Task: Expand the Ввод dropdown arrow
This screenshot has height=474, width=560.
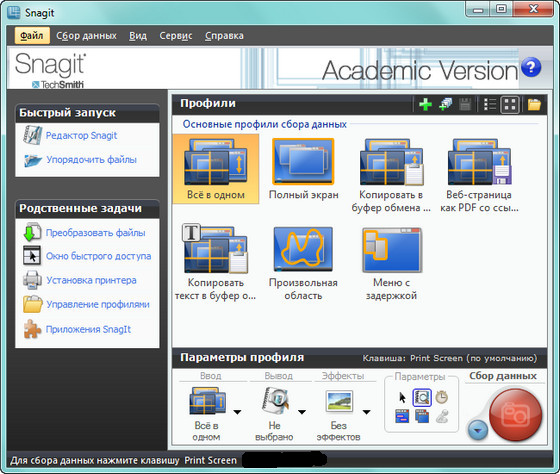Action: click(x=237, y=412)
